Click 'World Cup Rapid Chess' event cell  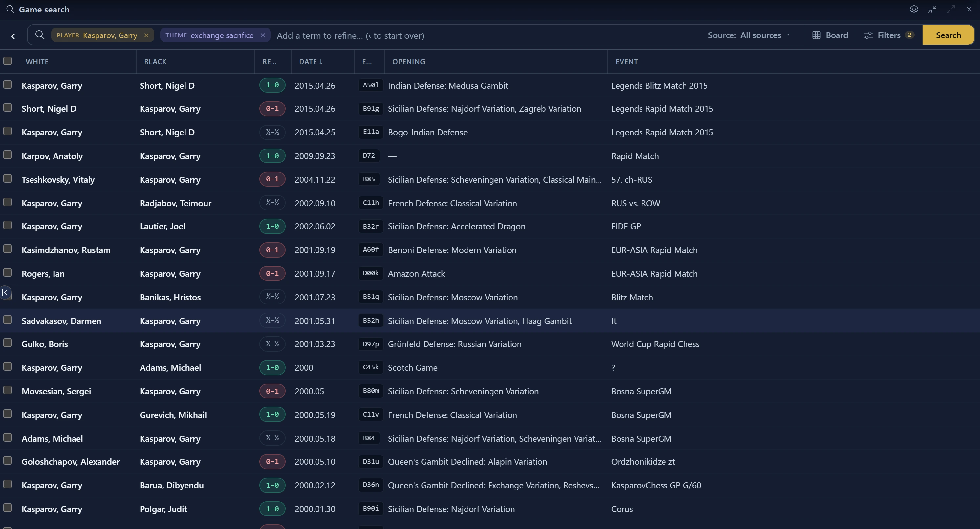[x=655, y=344]
